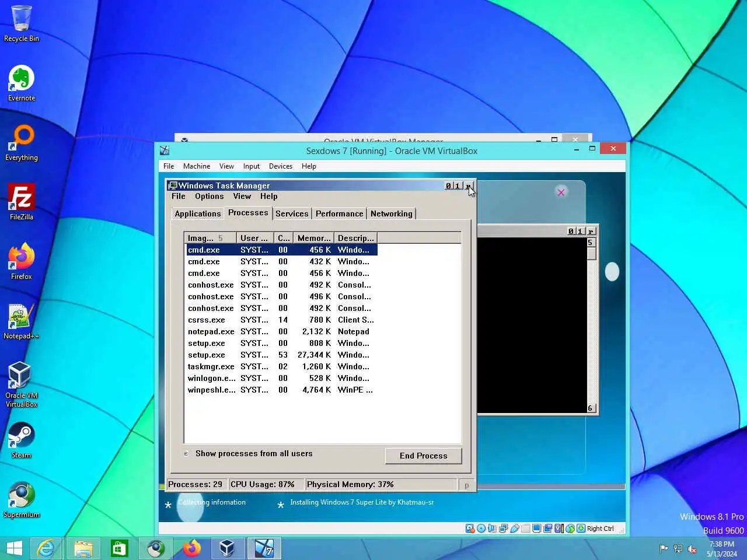This screenshot has height=560, width=747.
Task: Click the display status icon
Action: (536, 528)
